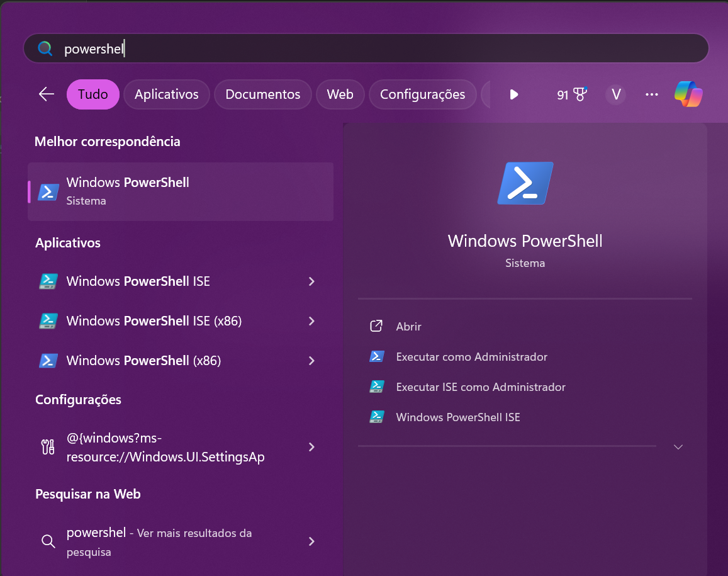Click into the powershel search input field
The height and width of the screenshot is (576, 728).
366,48
